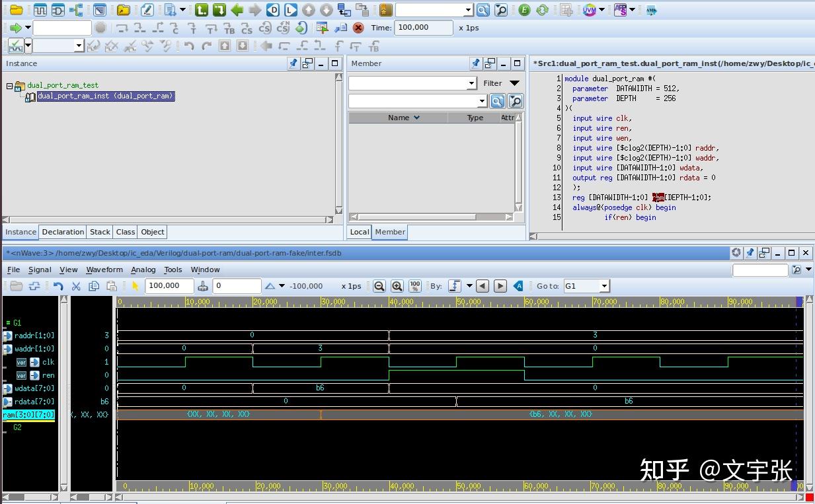Screen dimensions: 815x504
Task: Click the cursor time field showing 100,000
Action: coord(169,286)
